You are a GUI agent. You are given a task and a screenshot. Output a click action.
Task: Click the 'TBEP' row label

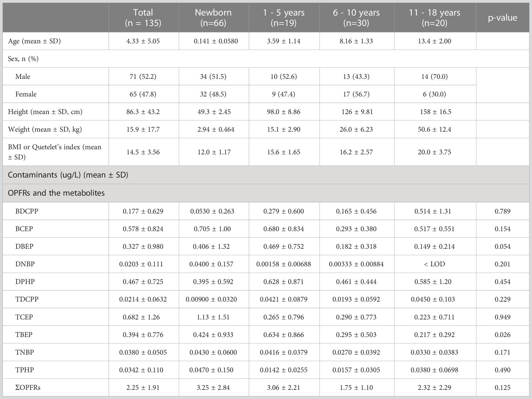tap(24, 334)
